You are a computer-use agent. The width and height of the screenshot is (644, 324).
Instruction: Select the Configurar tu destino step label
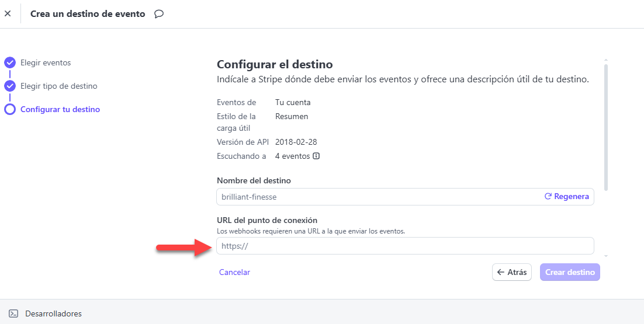tap(60, 109)
